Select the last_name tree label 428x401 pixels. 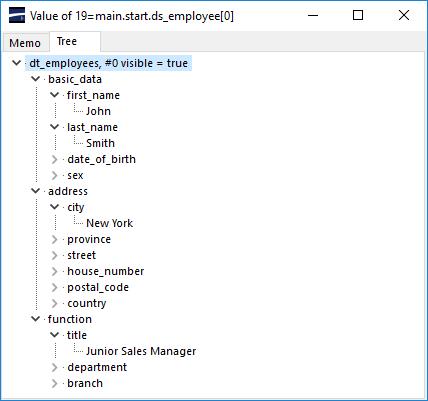[x=92, y=127]
